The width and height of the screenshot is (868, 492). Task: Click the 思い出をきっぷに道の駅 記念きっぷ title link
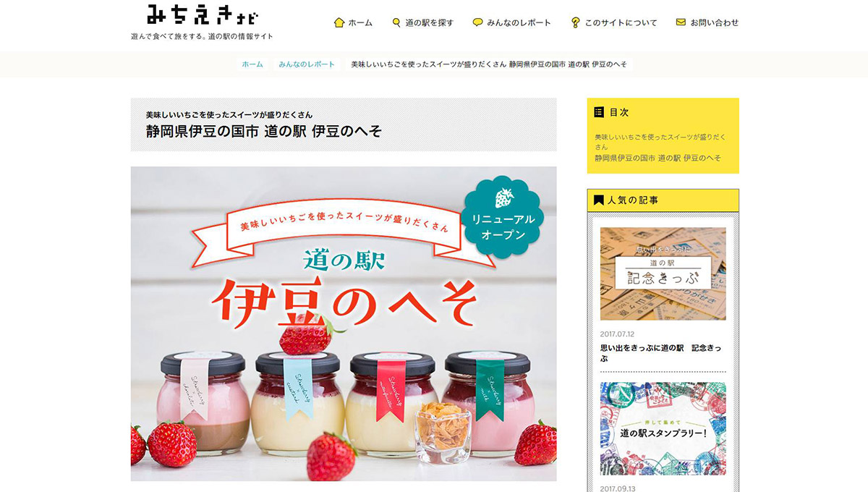[660, 353]
